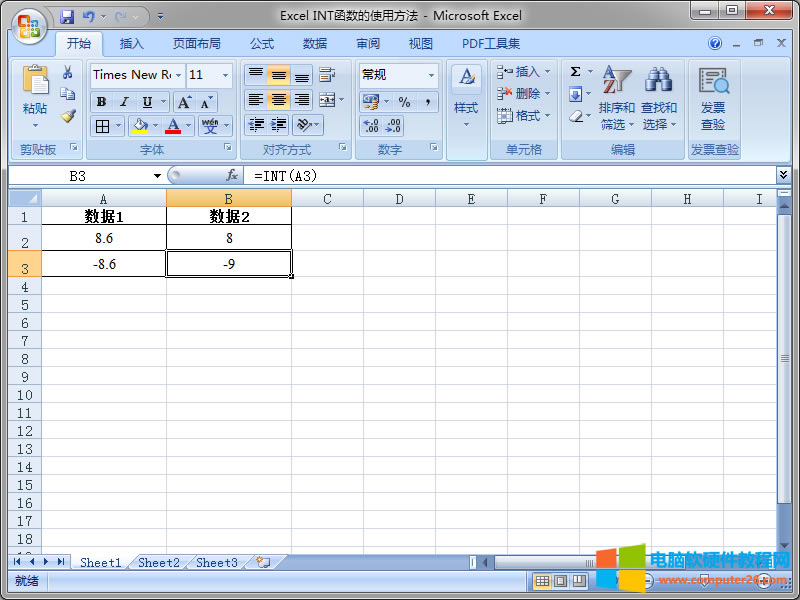Expand the font size dropdown
Screen dimensions: 800x600
[x=226, y=75]
